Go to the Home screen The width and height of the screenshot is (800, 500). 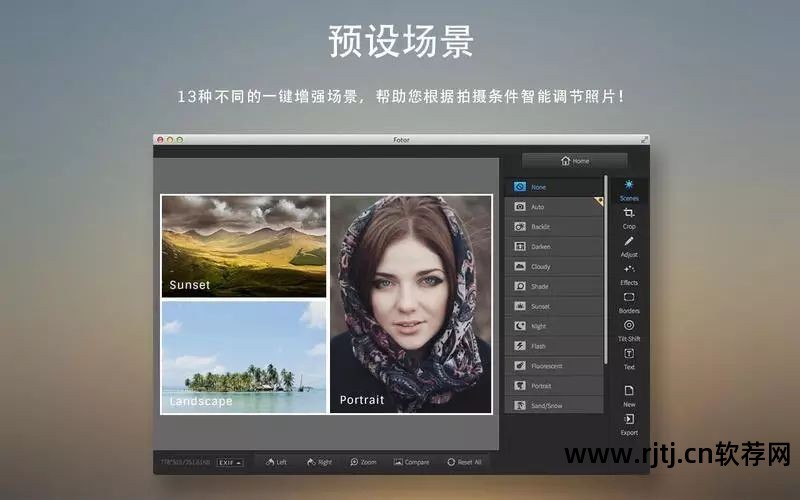click(575, 161)
